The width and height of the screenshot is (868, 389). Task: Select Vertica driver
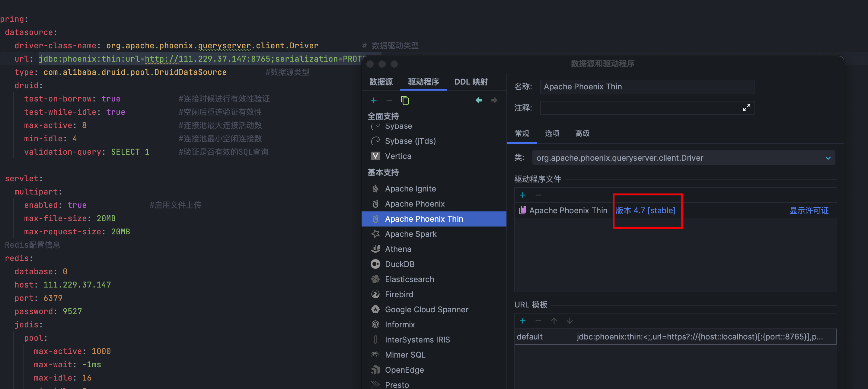pos(434,156)
